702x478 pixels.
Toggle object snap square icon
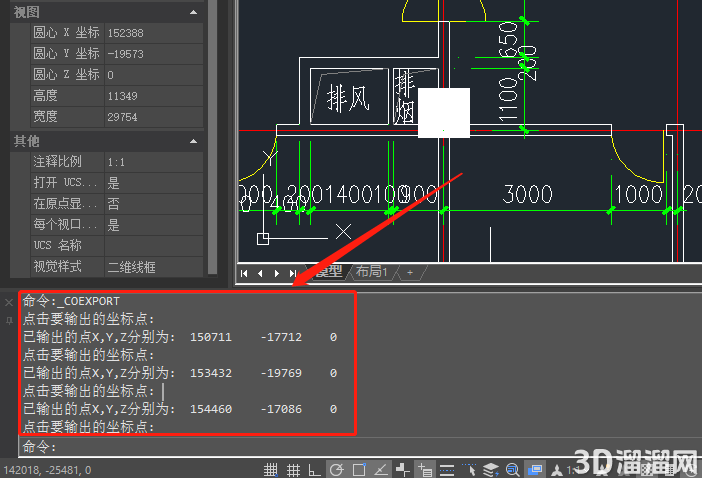click(359, 470)
